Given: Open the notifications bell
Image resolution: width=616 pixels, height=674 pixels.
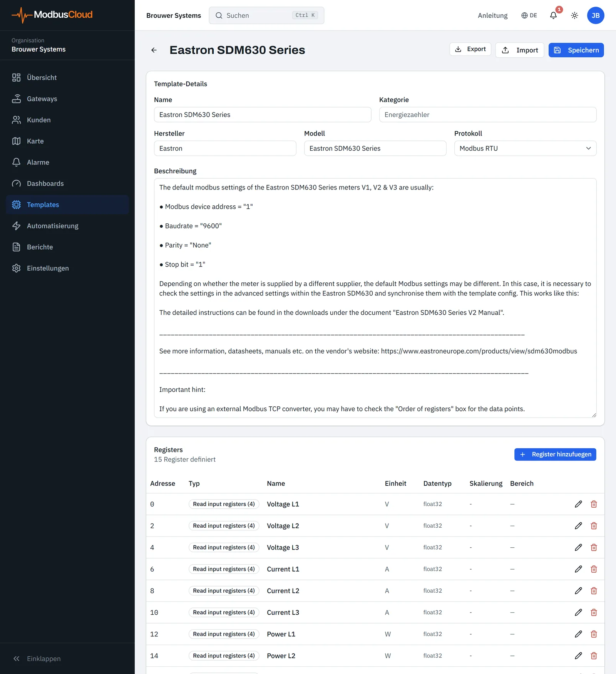Looking at the screenshot, I should [x=553, y=15].
